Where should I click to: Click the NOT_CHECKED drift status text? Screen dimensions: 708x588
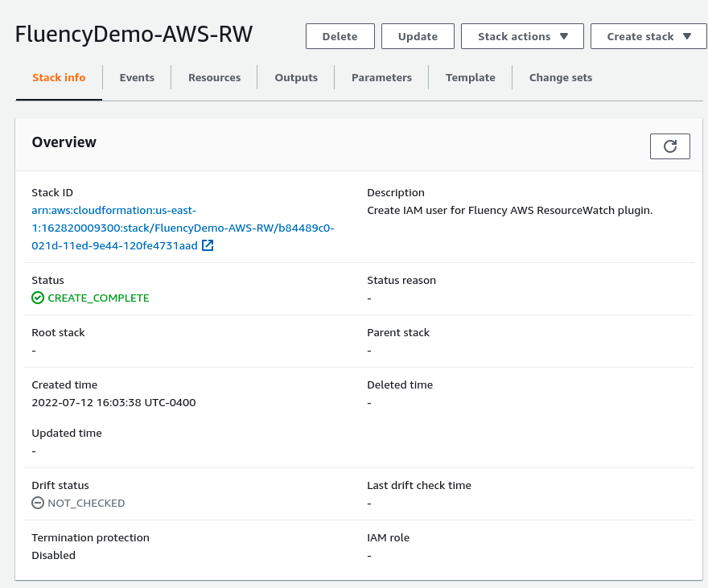click(x=86, y=503)
